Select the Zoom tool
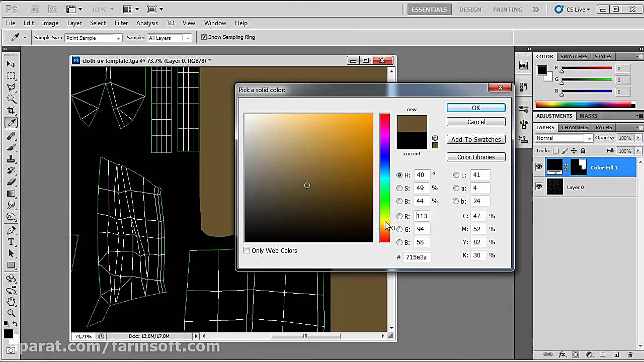This screenshot has height=362, width=644. [x=11, y=313]
